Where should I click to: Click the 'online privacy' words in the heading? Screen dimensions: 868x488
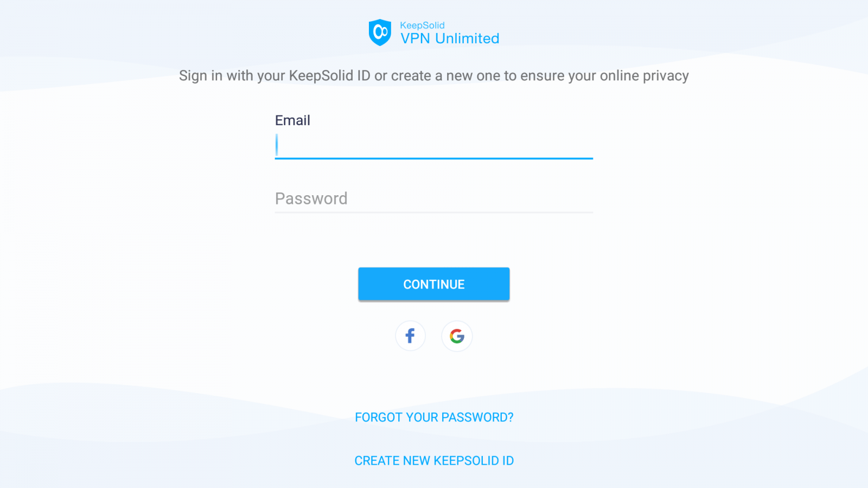tap(644, 76)
